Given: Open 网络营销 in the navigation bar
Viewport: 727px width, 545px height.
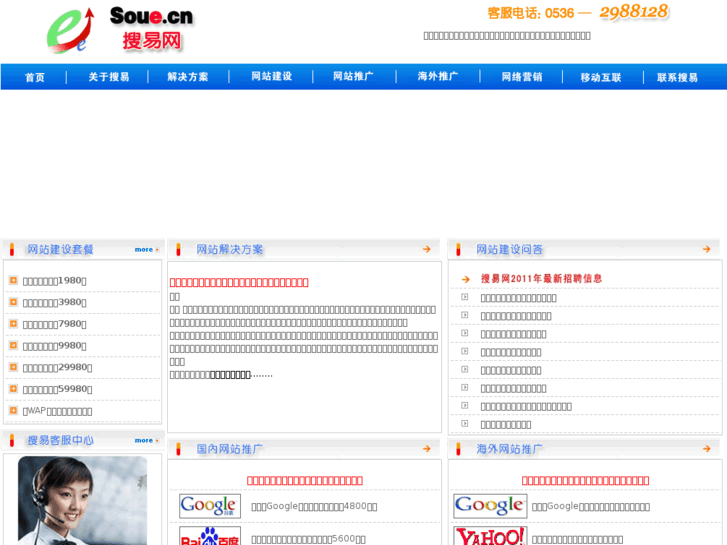Looking at the screenshot, I should (522, 77).
